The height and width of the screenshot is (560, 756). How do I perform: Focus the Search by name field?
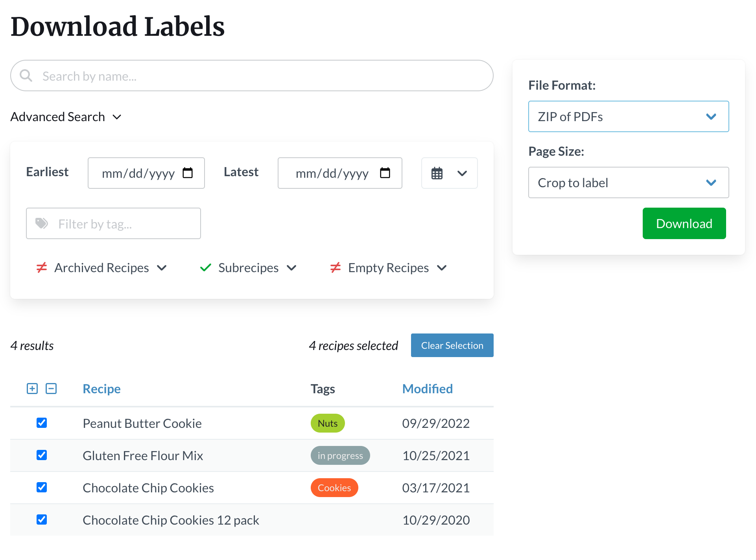[x=260, y=76]
